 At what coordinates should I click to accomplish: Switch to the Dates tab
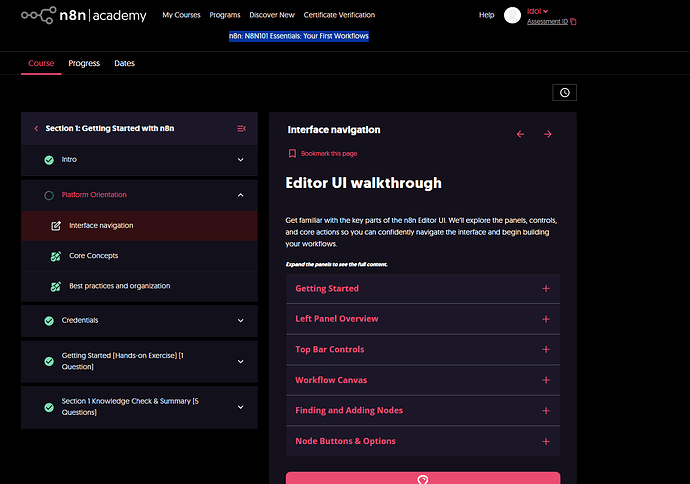tap(125, 63)
